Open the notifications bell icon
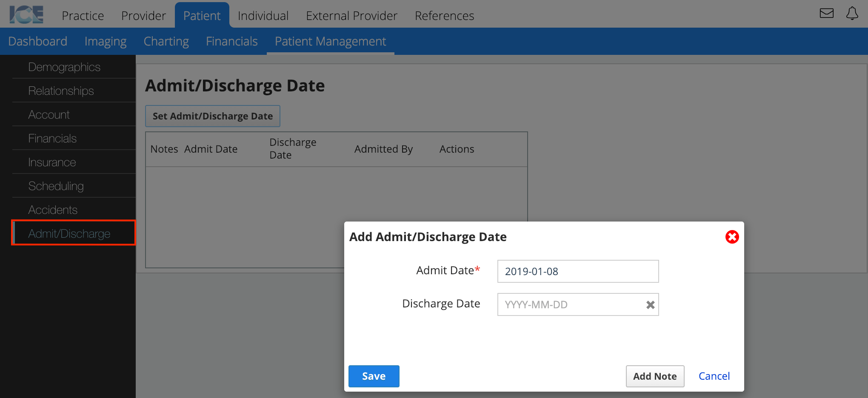 click(852, 13)
